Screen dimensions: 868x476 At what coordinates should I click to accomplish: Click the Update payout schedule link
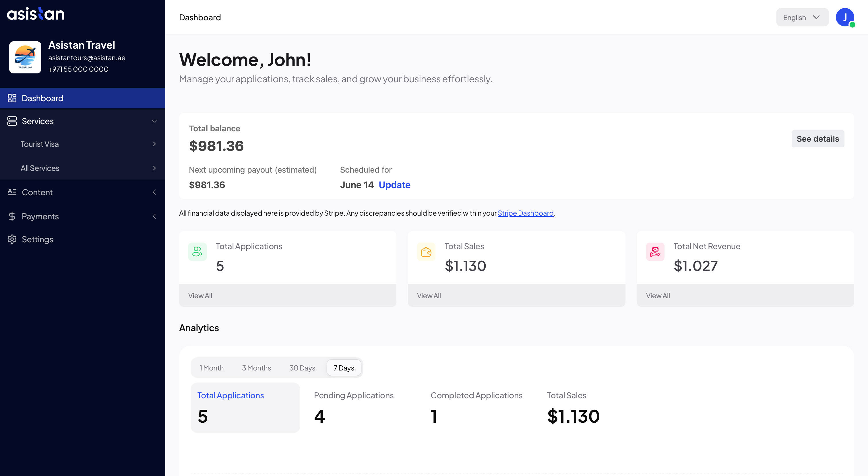click(394, 185)
